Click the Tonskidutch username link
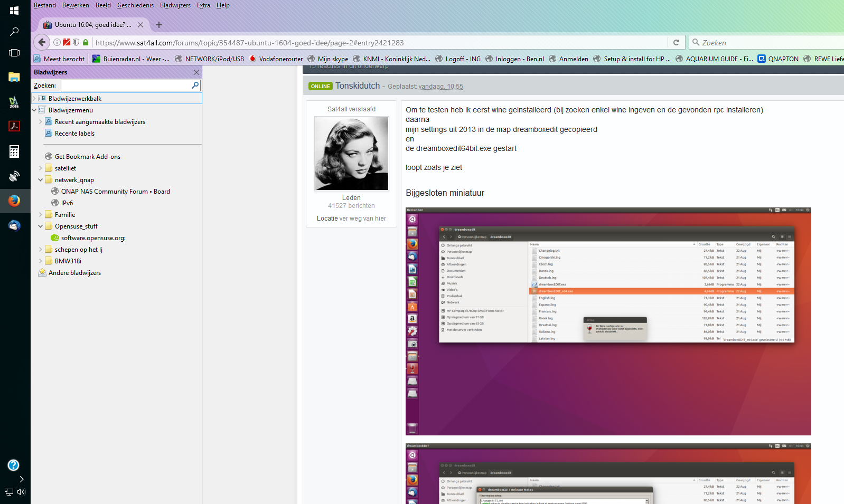Screen dimensions: 844x504 [x=358, y=85]
